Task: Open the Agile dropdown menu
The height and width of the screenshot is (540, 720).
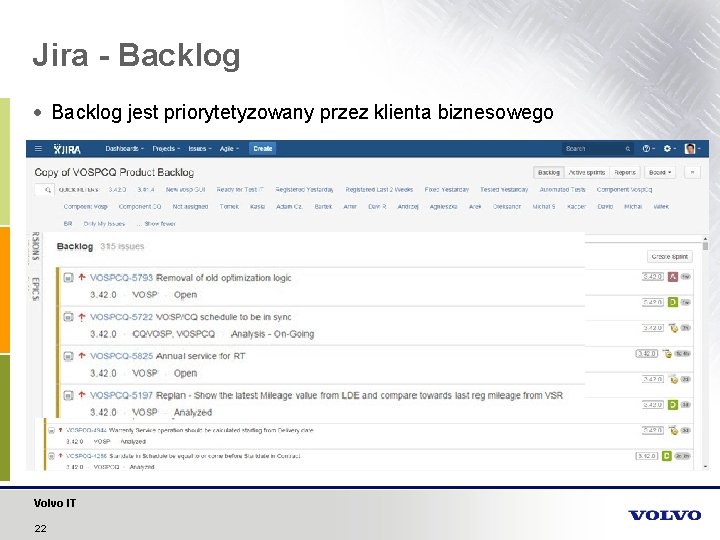Action: (229, 149)
